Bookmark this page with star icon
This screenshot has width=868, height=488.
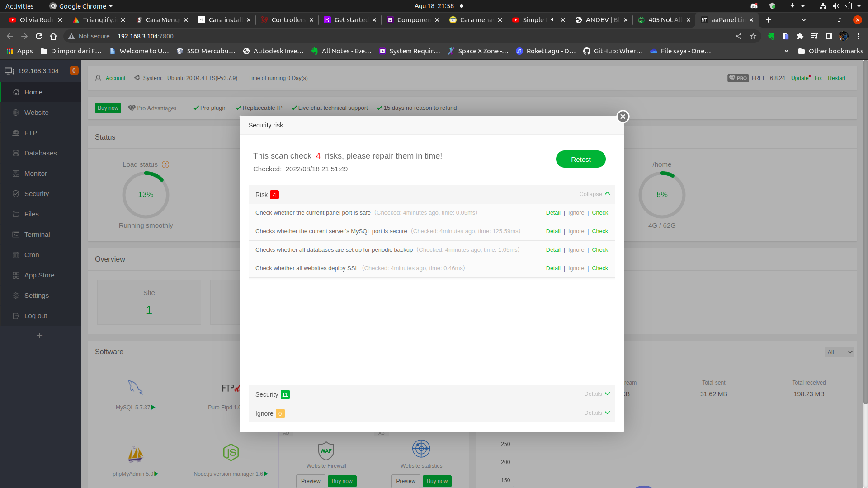(753, 36)
